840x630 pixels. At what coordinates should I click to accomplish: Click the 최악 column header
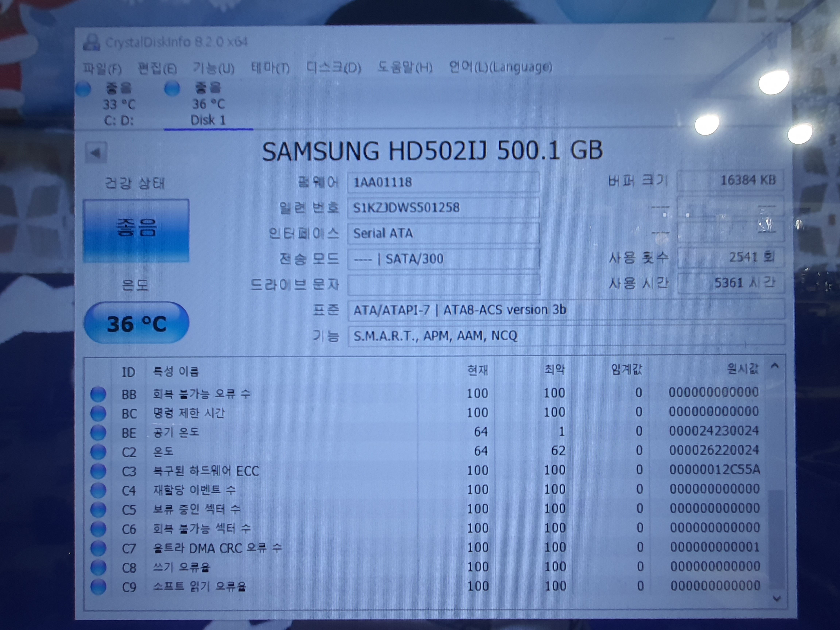click(x=533, y=370)
